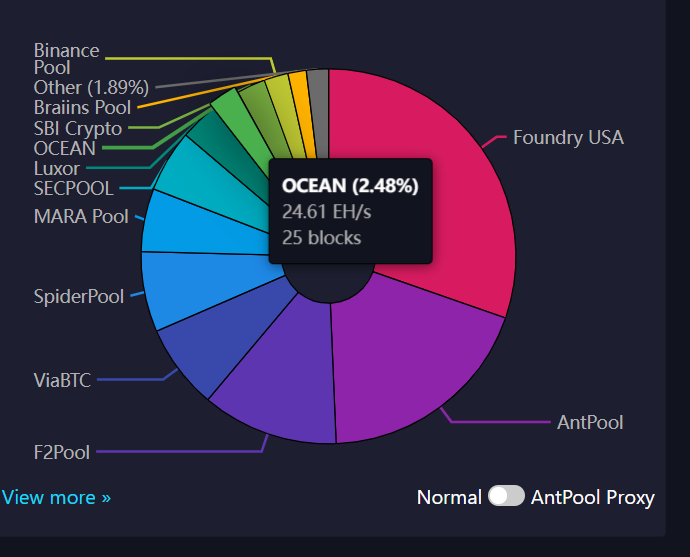Click the Normal mode label
The width and height of the screenshot is (690, 557).
[449, 497]
